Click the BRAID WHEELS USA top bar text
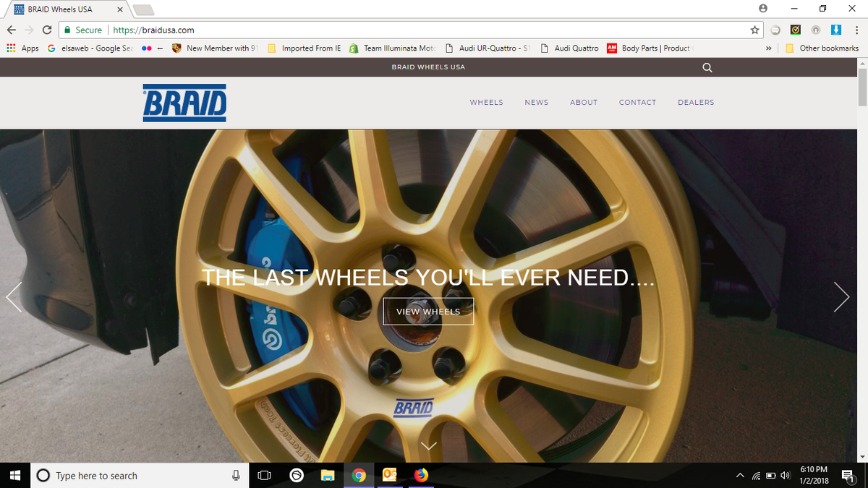This screenshot has height=488, width=868. pos(428,67)
